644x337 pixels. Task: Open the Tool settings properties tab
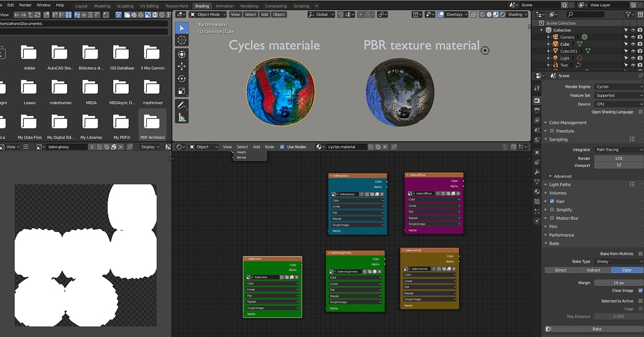pyautogui.click(x=537, y=88)
